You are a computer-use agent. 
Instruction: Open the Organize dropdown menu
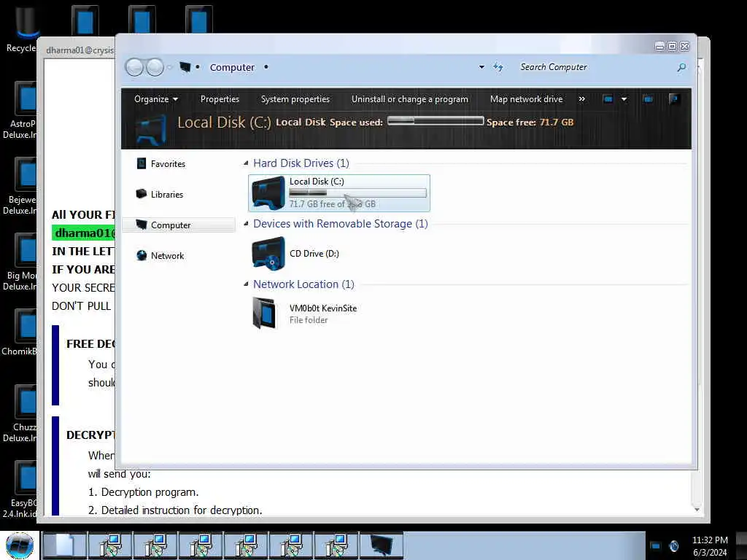[x=156, y=99]
